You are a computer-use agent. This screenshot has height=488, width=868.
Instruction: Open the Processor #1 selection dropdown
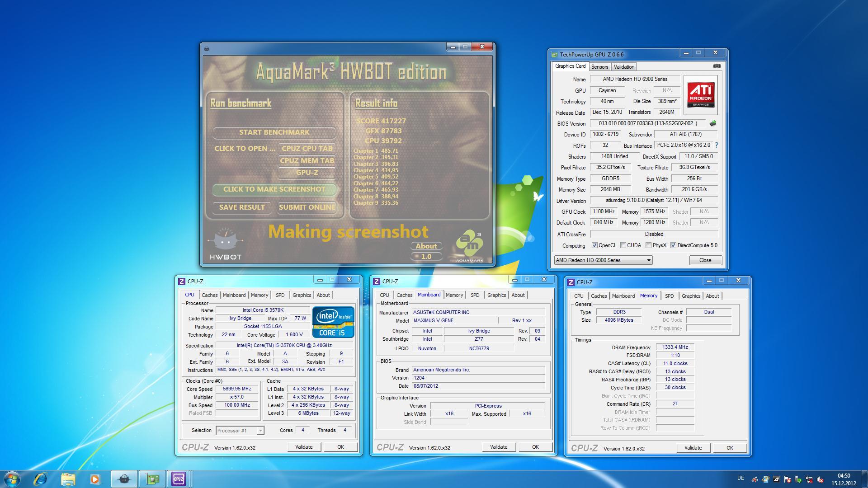pyautogui.click(x=240, y=431)
